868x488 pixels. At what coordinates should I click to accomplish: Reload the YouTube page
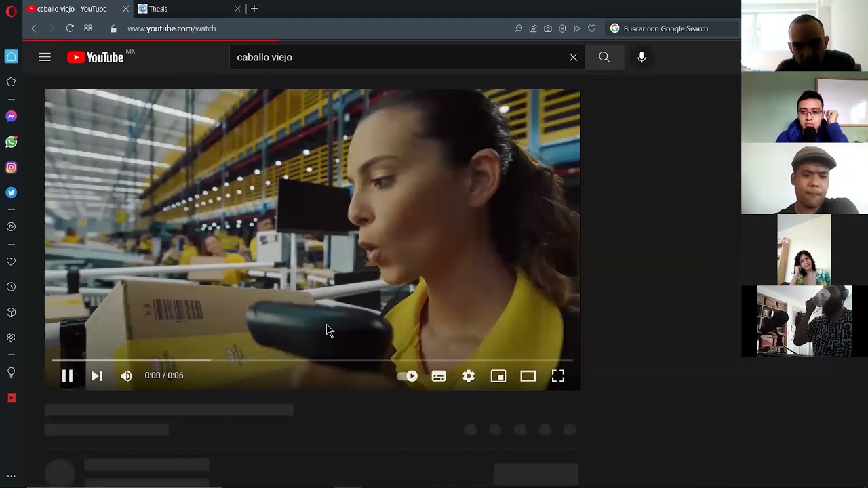click(x=70, y=28)
